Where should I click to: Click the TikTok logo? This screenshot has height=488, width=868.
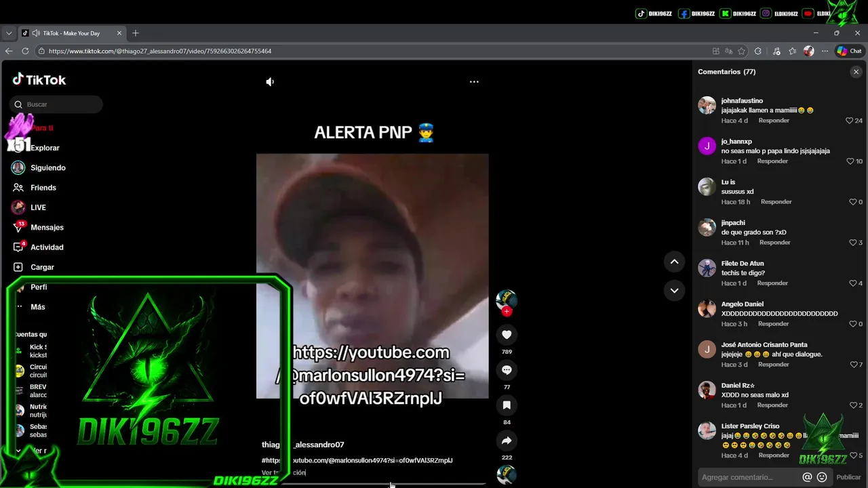pos(39,80)
